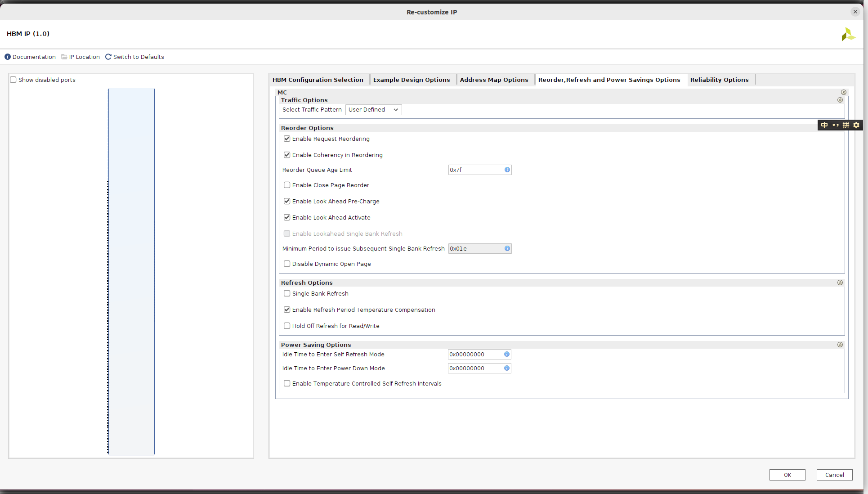Image resolution: width=868 pixels, height=494 pixels.
Task: Click info icon for Self Refresh idle time
Action: [507, 354]
